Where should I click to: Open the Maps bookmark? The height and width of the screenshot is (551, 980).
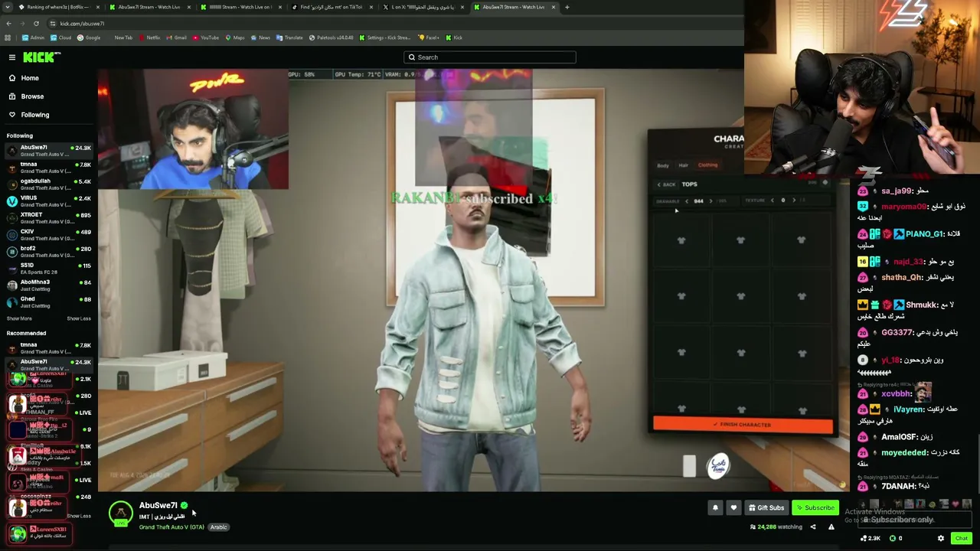(x=235, y=37)
